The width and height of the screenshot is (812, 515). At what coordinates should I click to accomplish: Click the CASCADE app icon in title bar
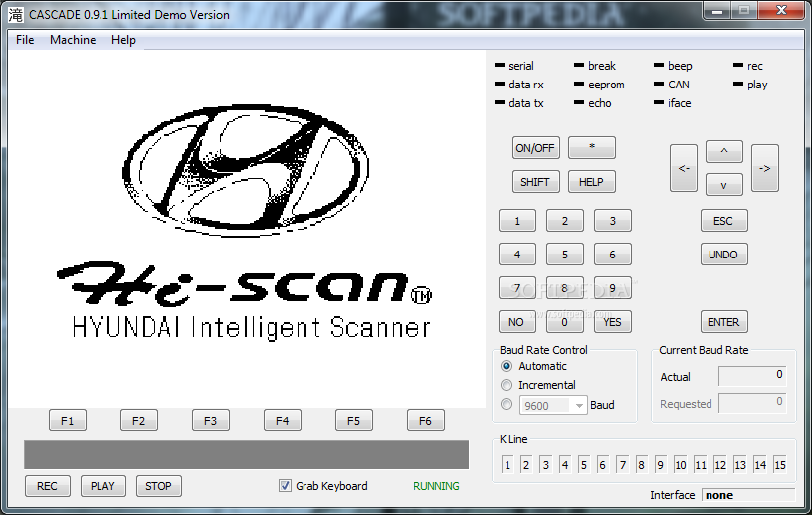(16, 15)
